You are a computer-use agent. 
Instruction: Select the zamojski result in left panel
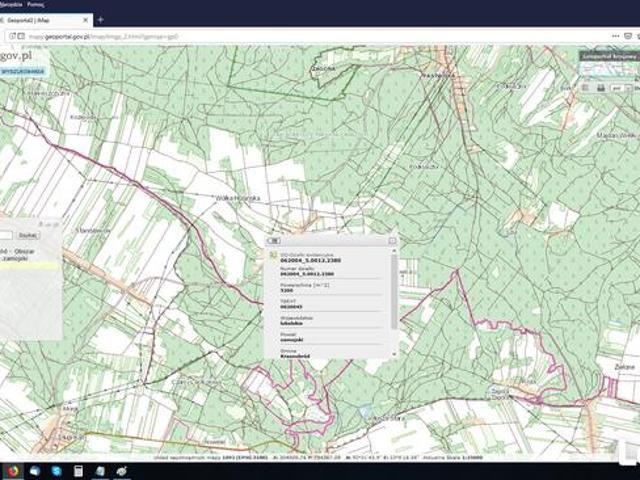[x=15, y=258]
